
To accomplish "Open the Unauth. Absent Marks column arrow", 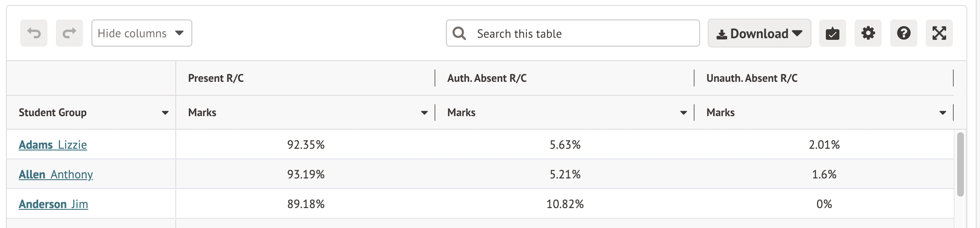I will click(943, 113).
